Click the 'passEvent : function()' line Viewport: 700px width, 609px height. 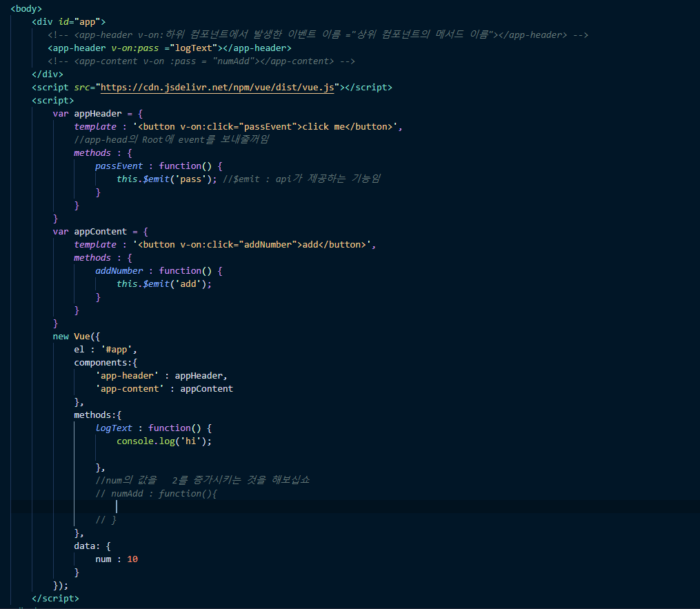pyautogui.click(x=159, y=166)
